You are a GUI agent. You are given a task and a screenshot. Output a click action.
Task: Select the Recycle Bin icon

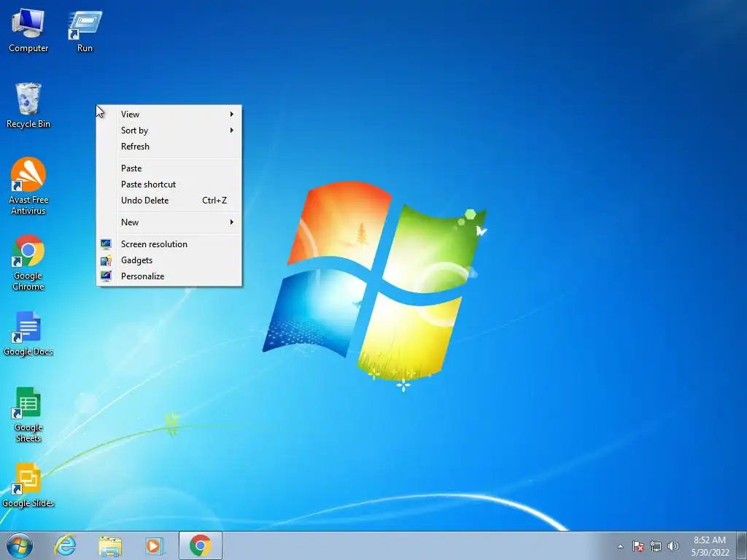(x=28, y=106)
